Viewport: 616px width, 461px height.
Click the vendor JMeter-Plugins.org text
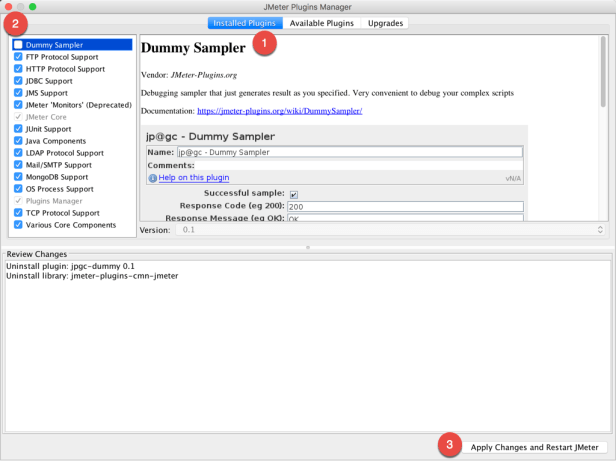[204, 75]
